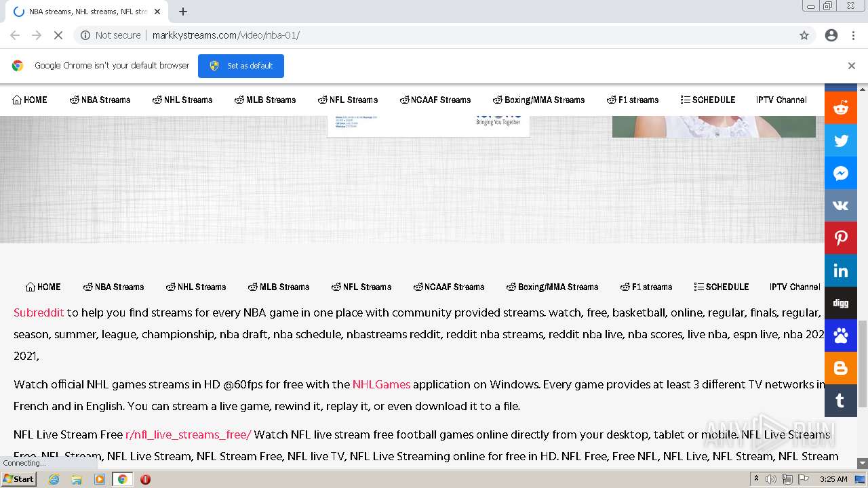Open NBA Streams in top menu
This screenshot has width=868, height=488.
100,100
